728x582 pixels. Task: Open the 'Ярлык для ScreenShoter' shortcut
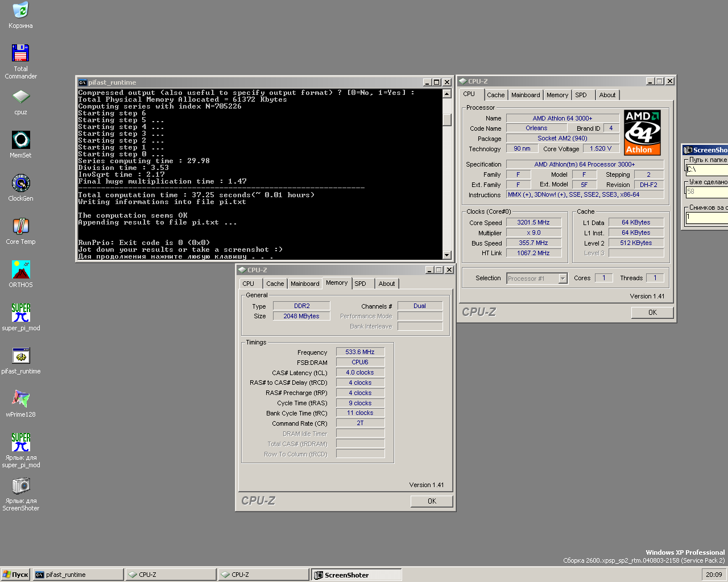[x=20, y=493]
